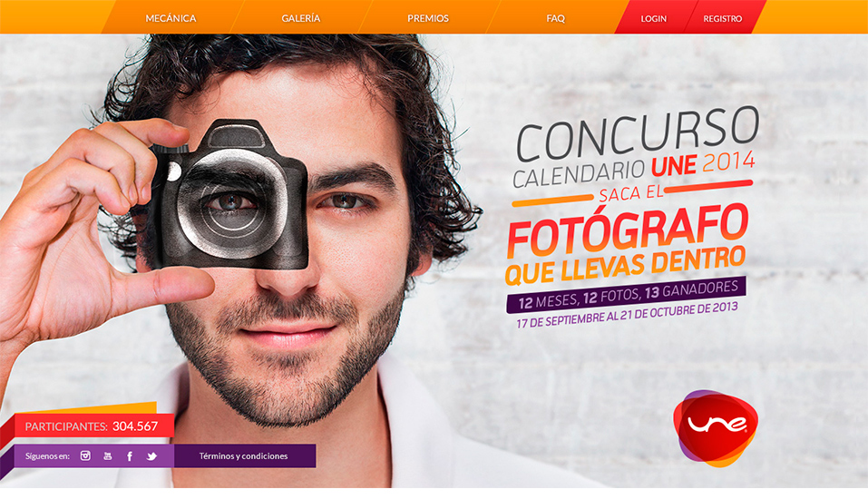
Task: Open the FAQ menu item
Action: tap(555, 18)
